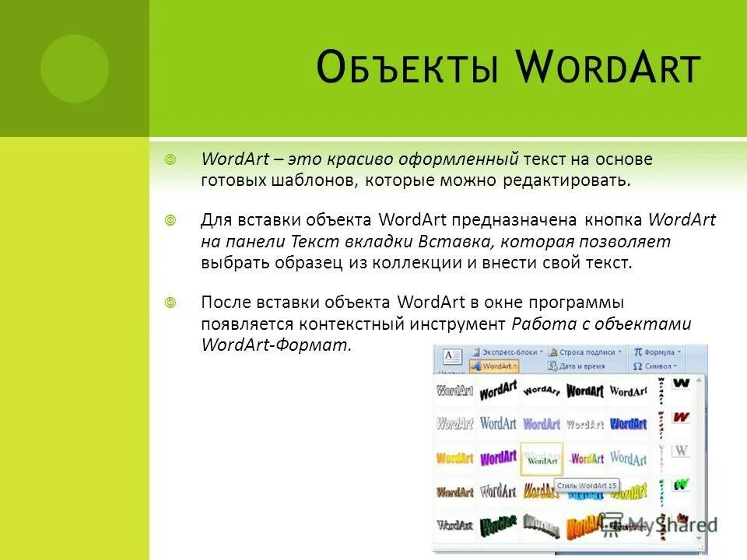
Task: Open the highlighted WordArt dropdown button
Action: pos(494,366)
